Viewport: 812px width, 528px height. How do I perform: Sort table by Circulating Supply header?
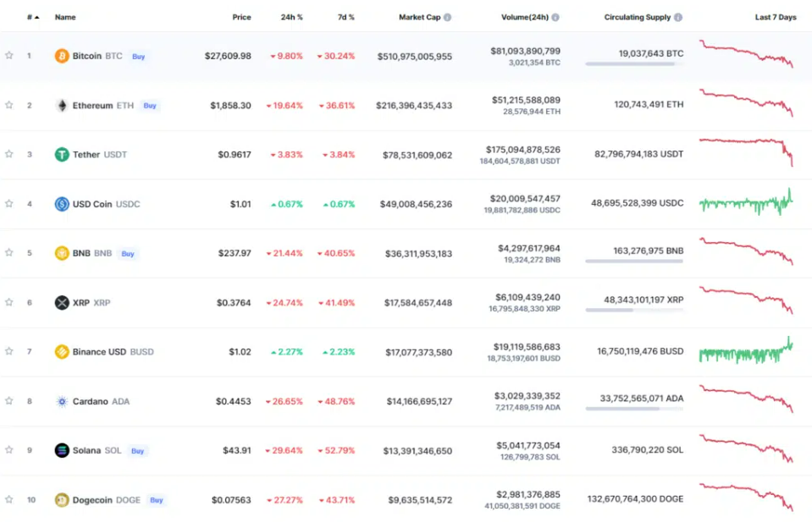[637, 17]
